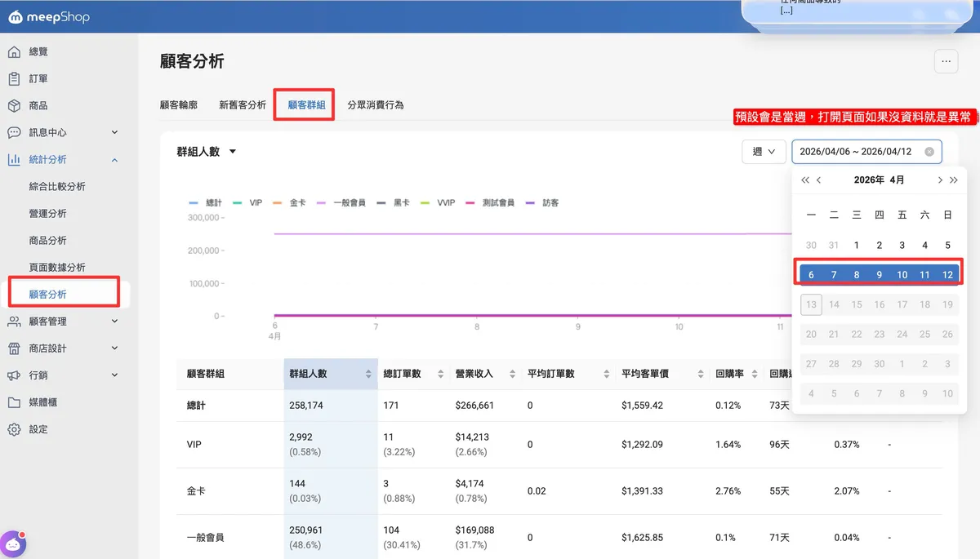Open Settings (設定) gear icon in sidebar
The height and width of the screenshot is (559, 980).
pos(14,429)
